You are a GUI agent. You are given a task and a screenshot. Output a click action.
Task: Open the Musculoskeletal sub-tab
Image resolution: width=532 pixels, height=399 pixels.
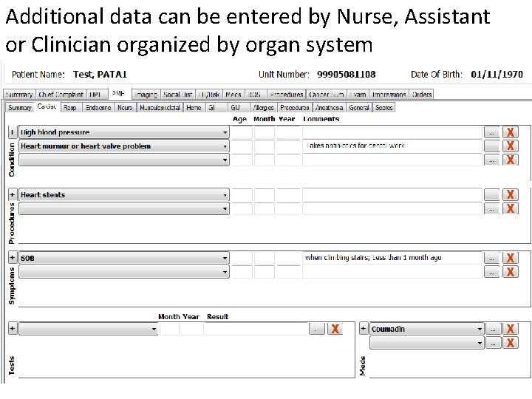click(160, 108)
